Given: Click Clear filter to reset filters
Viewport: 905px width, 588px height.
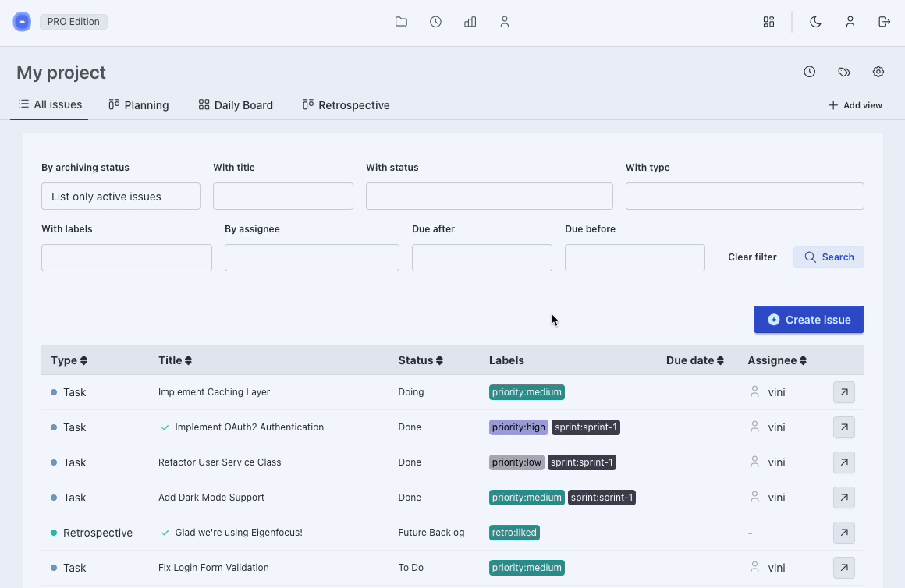Looking at the screenshot, I should click(x=751, y=257).
